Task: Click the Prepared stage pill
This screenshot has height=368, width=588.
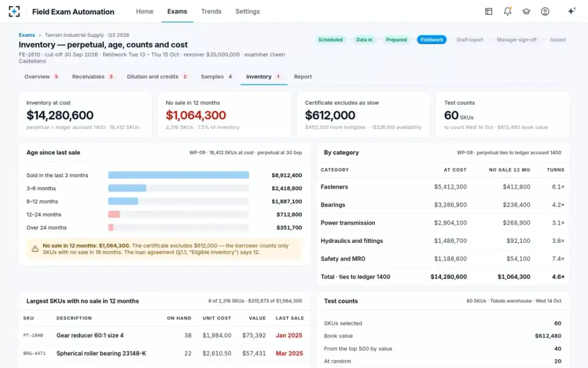Action: [x=396, y=40]
